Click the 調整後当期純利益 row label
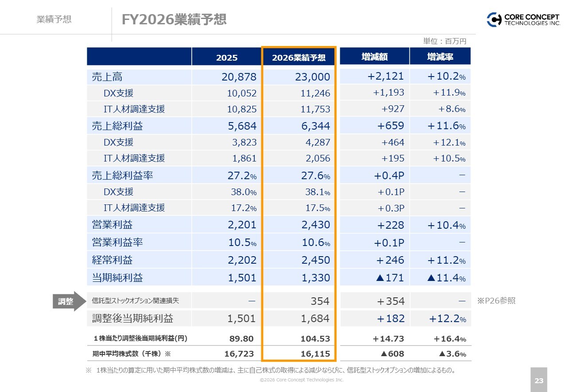This screenshot has height=392, width=567. (132, 319)
